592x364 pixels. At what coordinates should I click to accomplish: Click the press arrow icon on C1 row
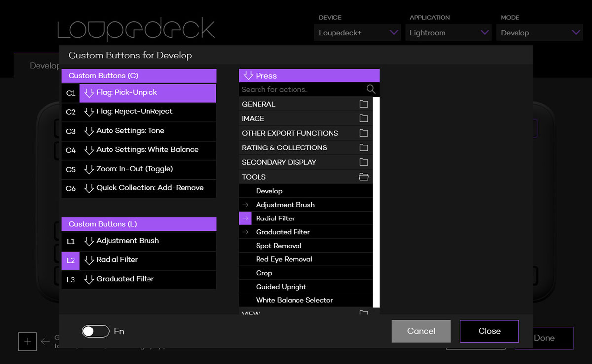click(x=89, y=93)
